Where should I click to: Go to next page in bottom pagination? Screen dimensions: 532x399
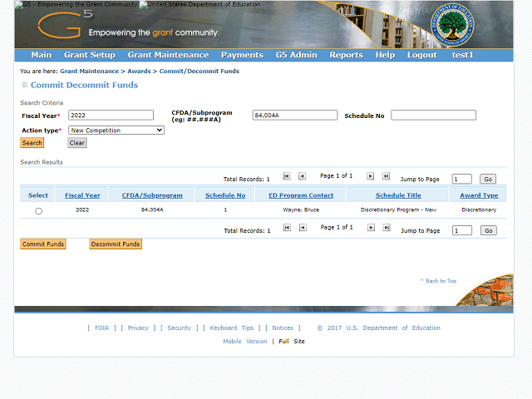click(372, 228)
